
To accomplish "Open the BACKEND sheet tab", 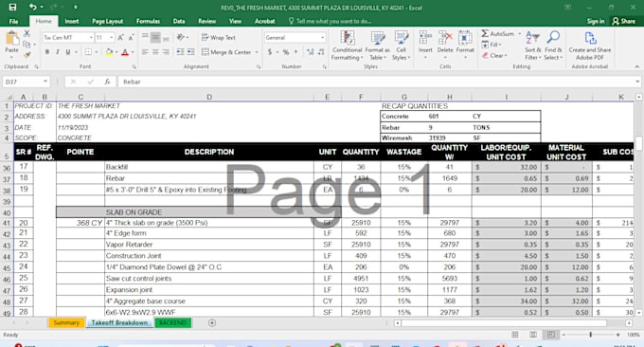I will [172, 322].
